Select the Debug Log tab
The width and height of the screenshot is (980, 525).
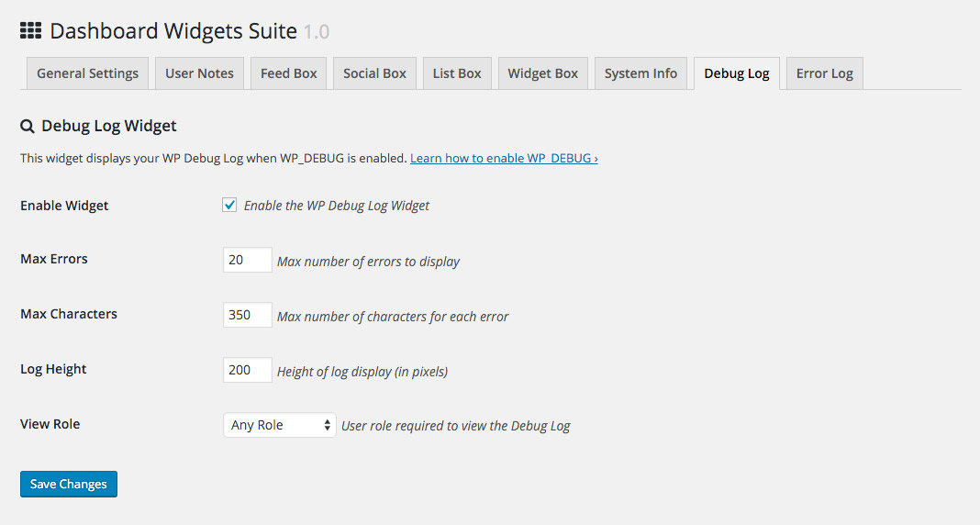click(x=737, y=73)
